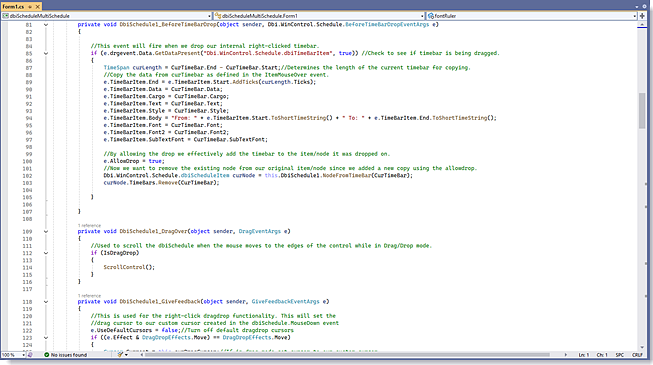Click e.AllowDrop on line 100
The height and width of the screenshot is (365, 653).
click(121, 161)
